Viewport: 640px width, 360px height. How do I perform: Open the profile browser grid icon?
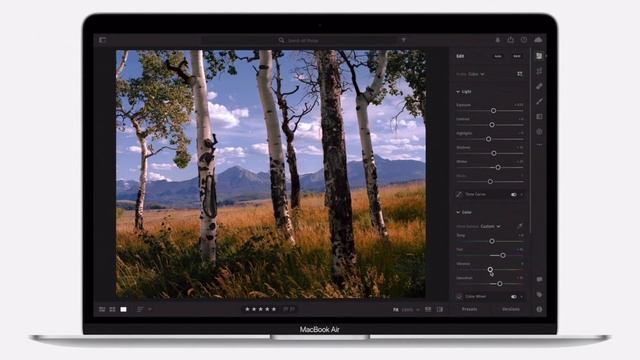(x=520, y=74)
